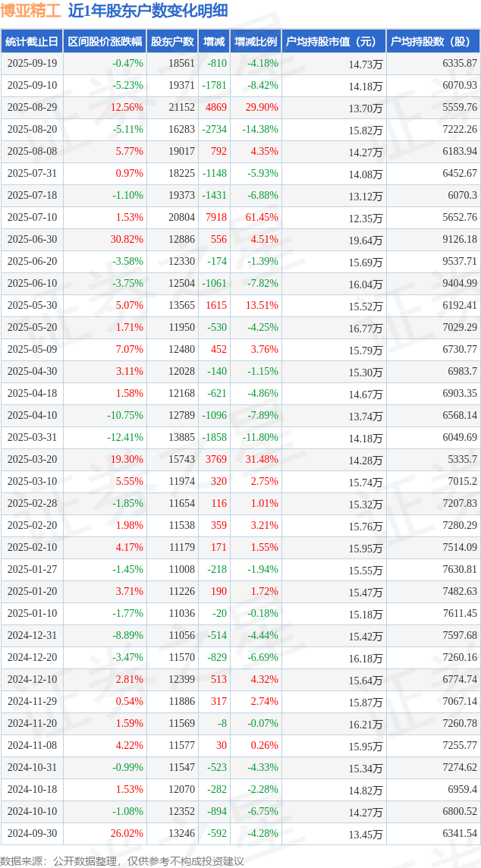The width and height of the screenshot is (481, 868).
Task: Click the 博亚精工 stock name in the title
Action: tap(30, 11)
